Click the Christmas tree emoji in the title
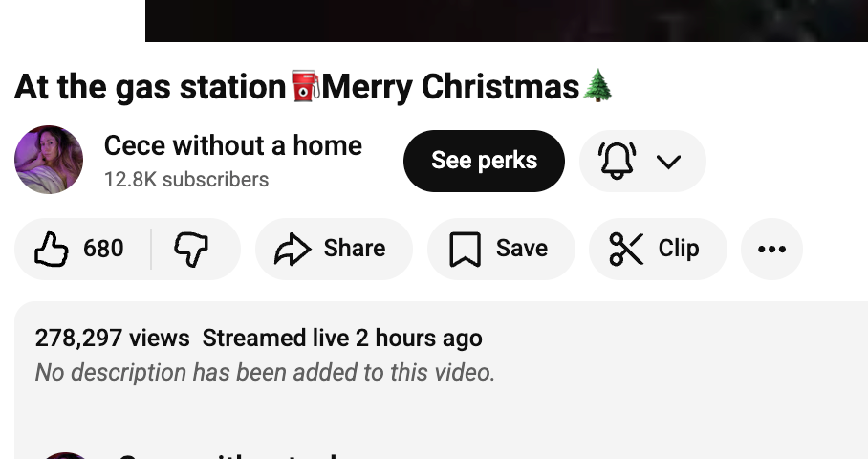Screen dimensions: 868x459 [x=597, y=86]
